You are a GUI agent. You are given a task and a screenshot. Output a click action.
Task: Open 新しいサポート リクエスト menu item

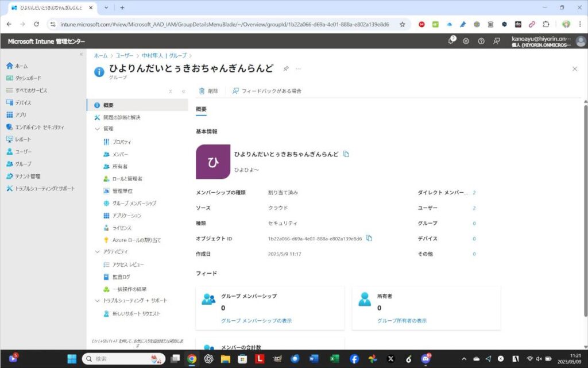click(x=131, y=313)
